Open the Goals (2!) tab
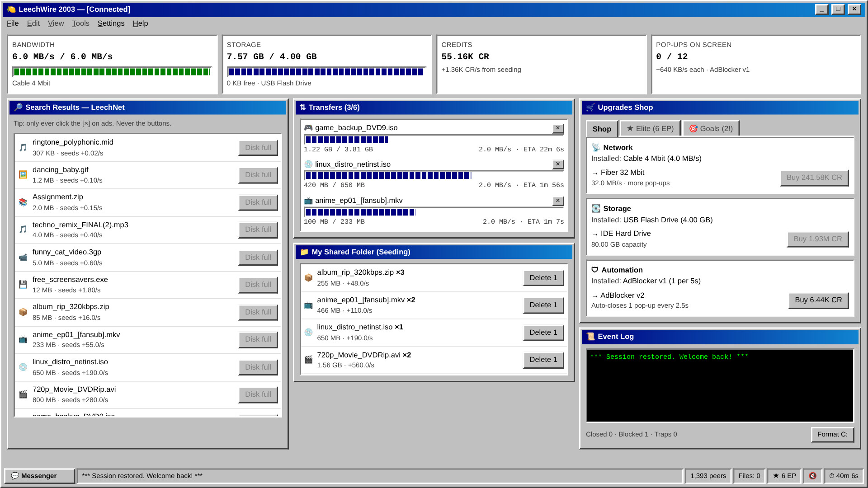The width and height of the screenshot is (868, 488). [711, 129]
